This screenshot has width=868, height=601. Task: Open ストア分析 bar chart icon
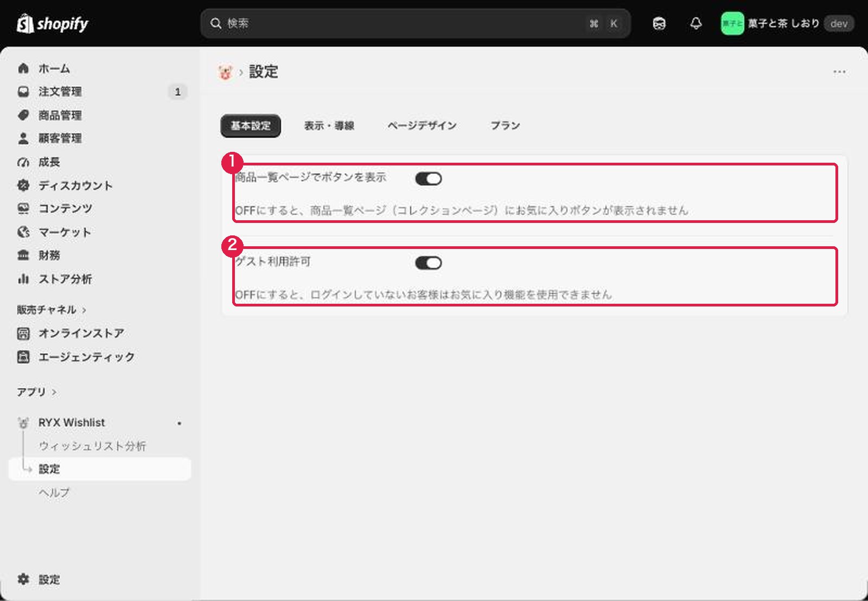[23, 279]
